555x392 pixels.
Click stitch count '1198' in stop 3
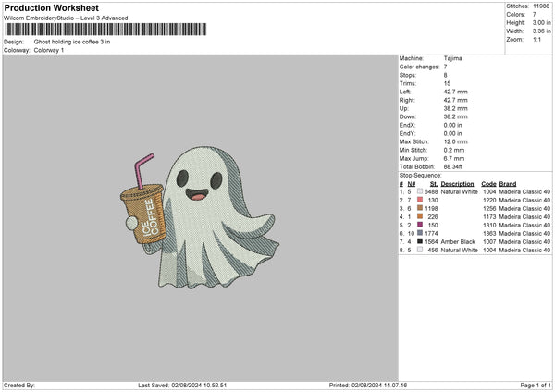pyautogui.click(x=431, y=208)
